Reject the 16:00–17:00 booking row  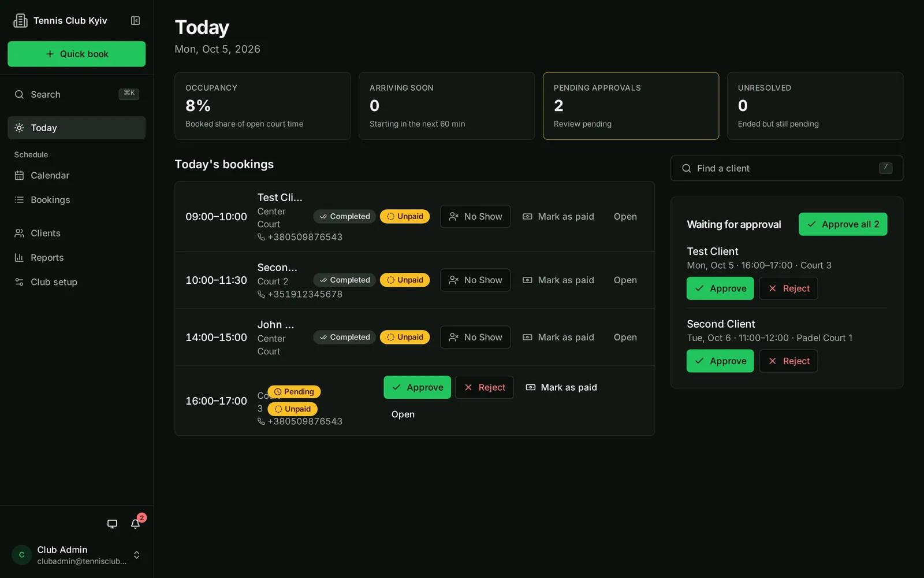(x=484, y=387)
